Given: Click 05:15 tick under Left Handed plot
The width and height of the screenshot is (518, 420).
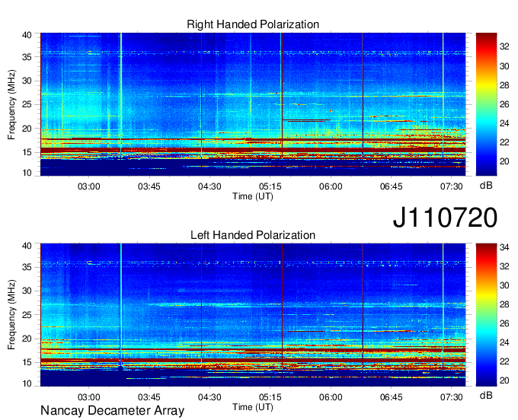Looking at the screenshot, I should point(270,396).
